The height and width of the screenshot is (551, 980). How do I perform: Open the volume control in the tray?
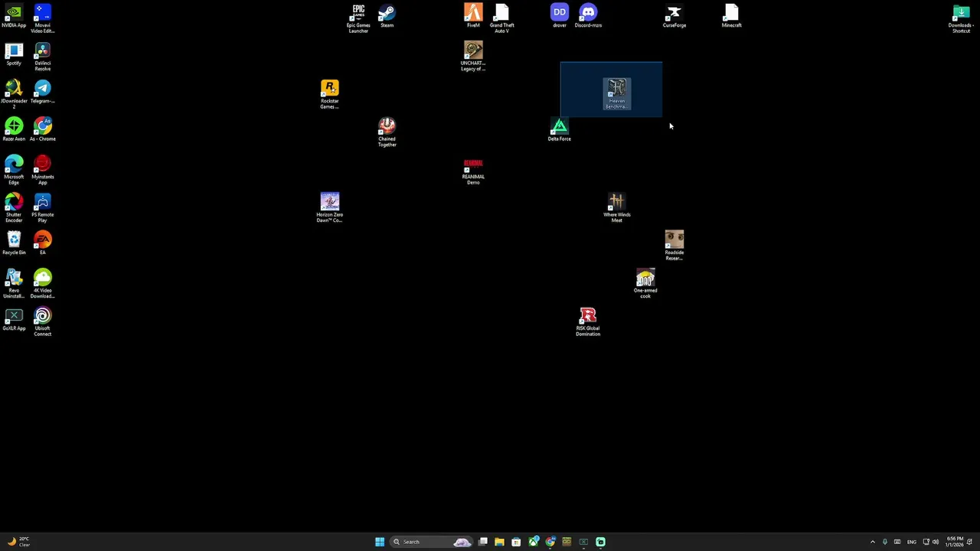coord(935,542)
